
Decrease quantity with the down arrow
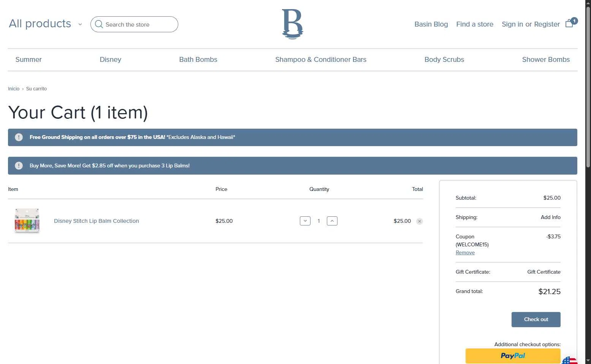(305, 221)
